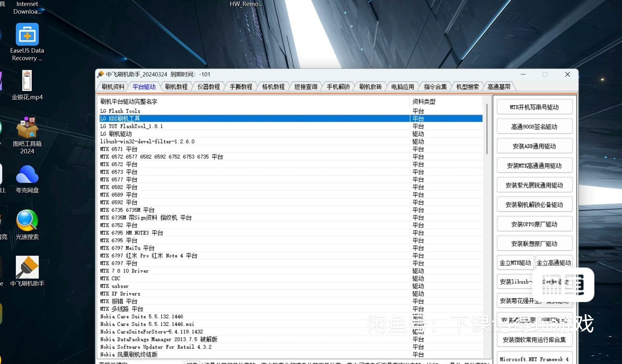Open EaseUS Data Recovery desktop icon
Screen dimensions: 622x364
(27, 35)
